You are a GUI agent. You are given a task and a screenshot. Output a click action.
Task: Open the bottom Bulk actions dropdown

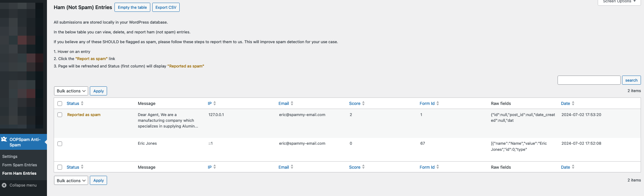point(71,180)
